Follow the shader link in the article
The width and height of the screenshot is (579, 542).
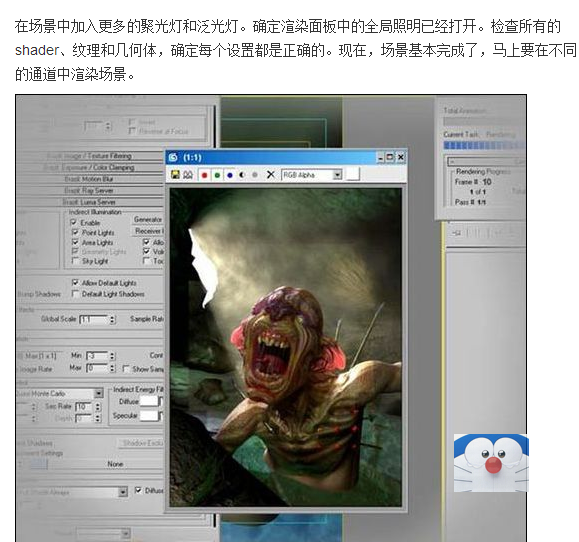(37, 50)
